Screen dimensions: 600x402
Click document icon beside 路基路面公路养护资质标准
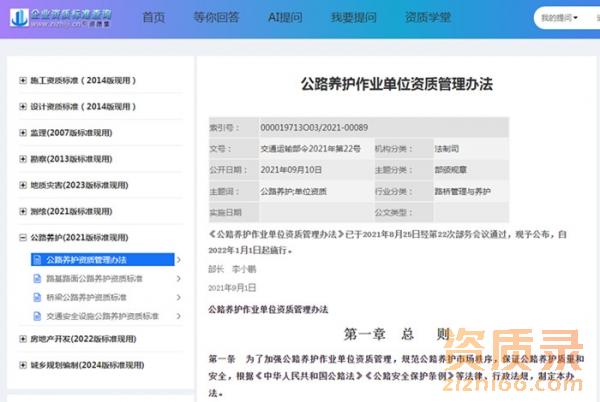39,279
